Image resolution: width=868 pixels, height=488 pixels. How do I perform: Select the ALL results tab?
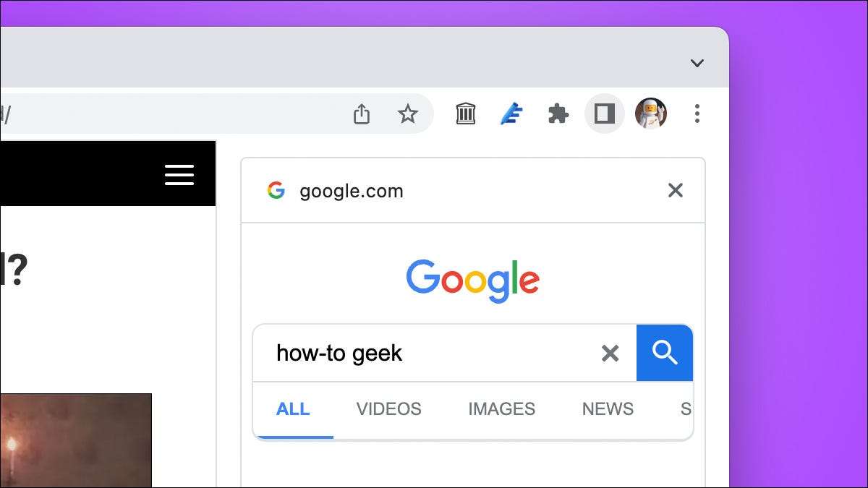(293, 409)
